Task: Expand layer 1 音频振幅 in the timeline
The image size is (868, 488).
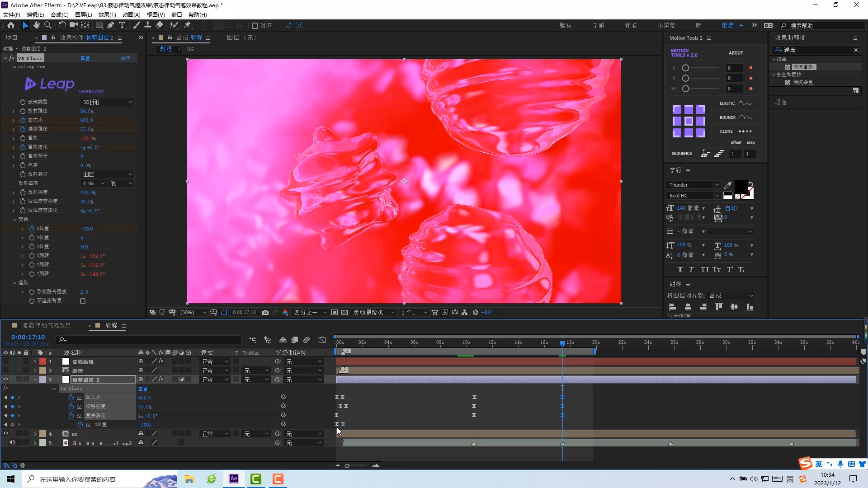Action: (x=35, y=361)
